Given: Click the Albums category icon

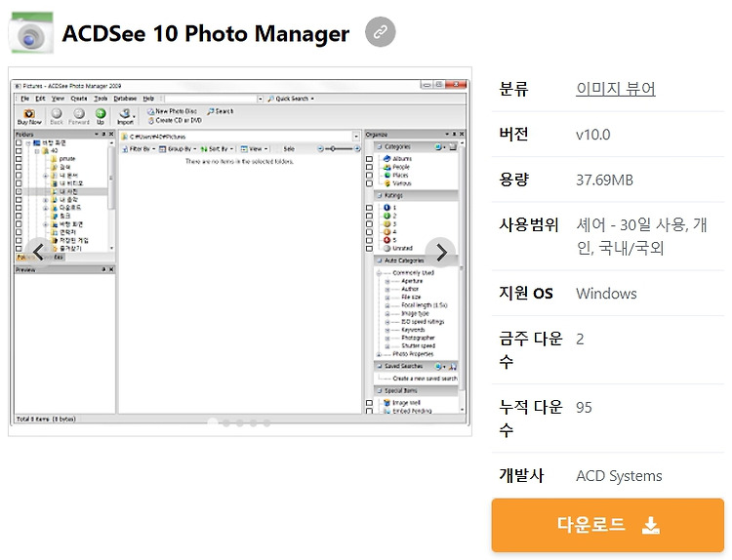Looking at the screenshot, I should 386,159.
